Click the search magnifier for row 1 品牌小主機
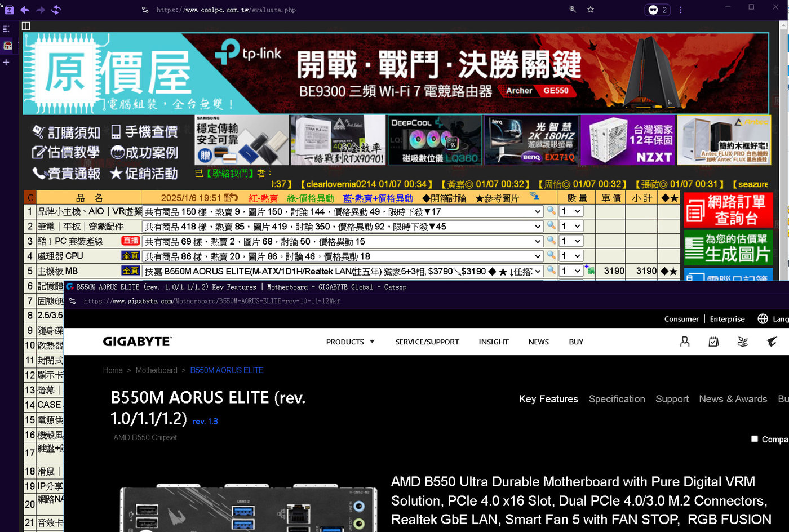 point(551,210)
